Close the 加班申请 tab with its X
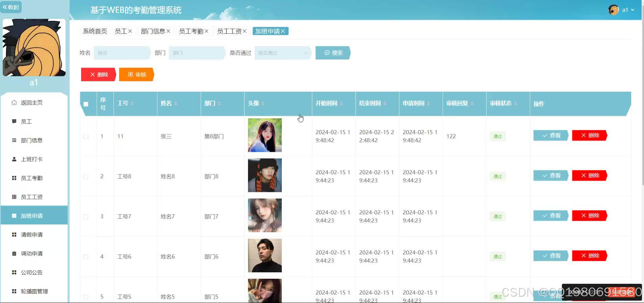The image size is (644, 303). 283,31
